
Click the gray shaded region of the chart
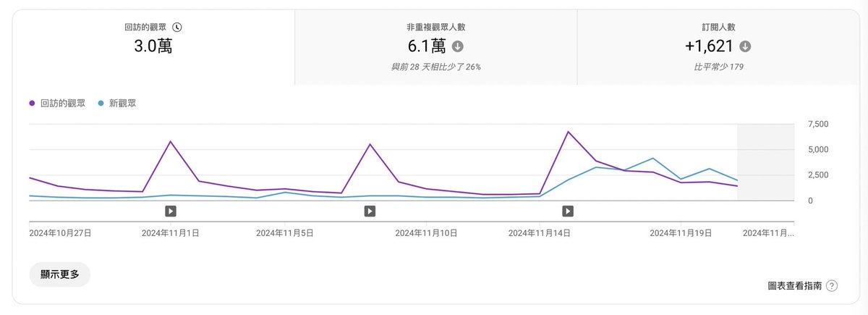[x=765, y=162]
